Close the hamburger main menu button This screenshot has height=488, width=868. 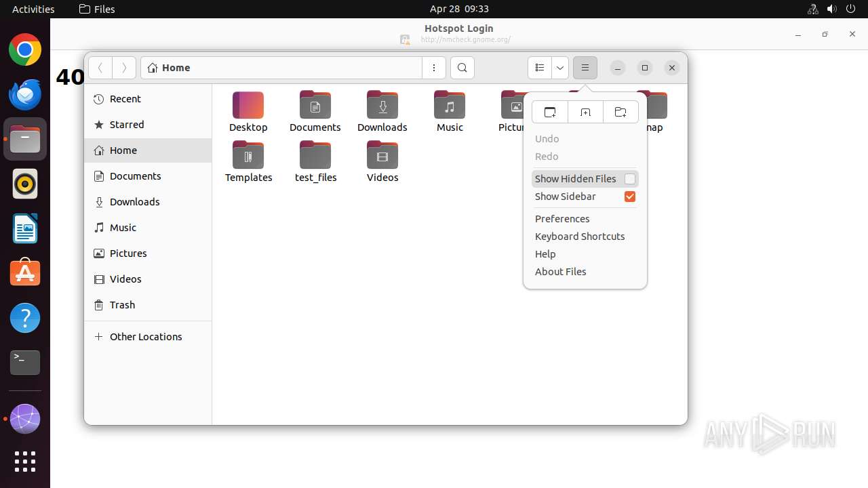pos(585,68)
